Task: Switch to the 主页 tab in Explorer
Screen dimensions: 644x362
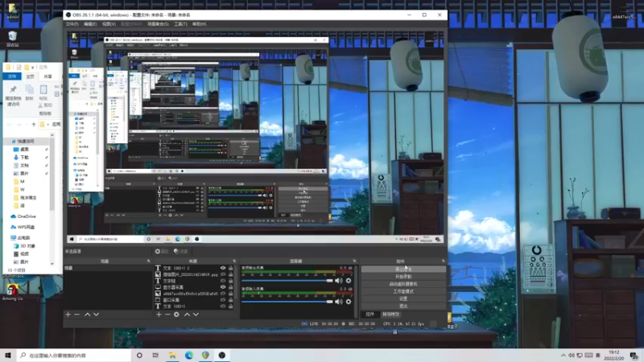Action: (31, 76)
